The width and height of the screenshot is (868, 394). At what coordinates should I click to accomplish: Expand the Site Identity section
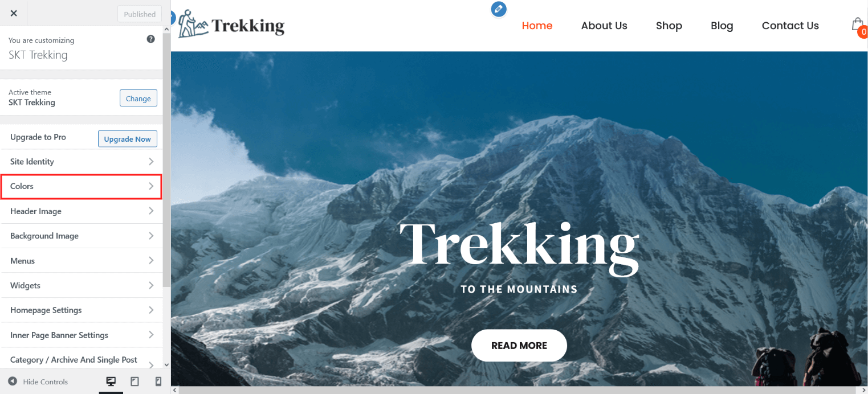(81, 162)
